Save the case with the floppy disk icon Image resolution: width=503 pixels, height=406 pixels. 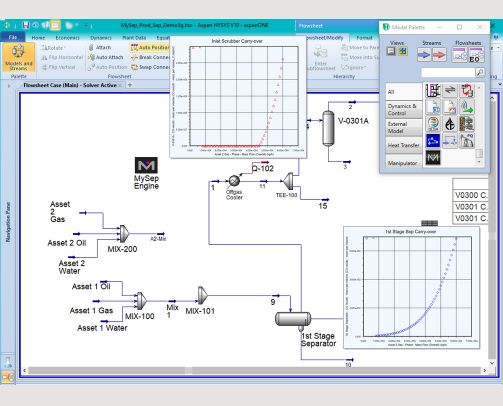point(26,25)
